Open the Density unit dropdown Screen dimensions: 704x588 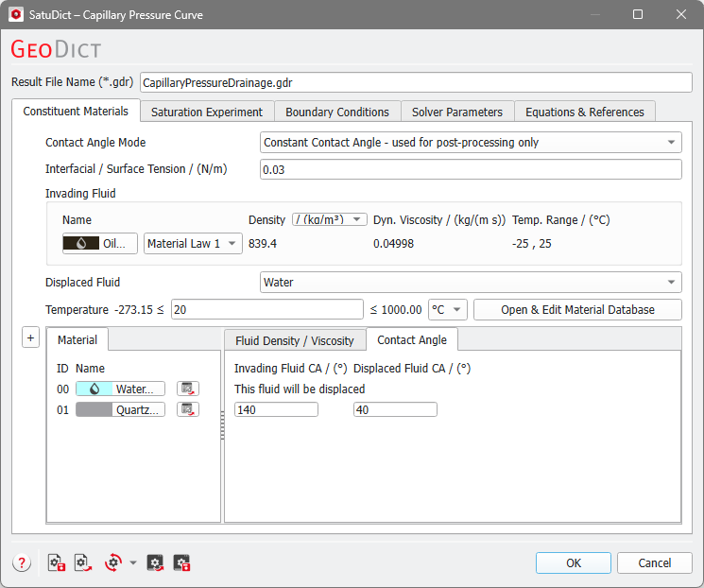pyautogui.click(x=330, y=219)
